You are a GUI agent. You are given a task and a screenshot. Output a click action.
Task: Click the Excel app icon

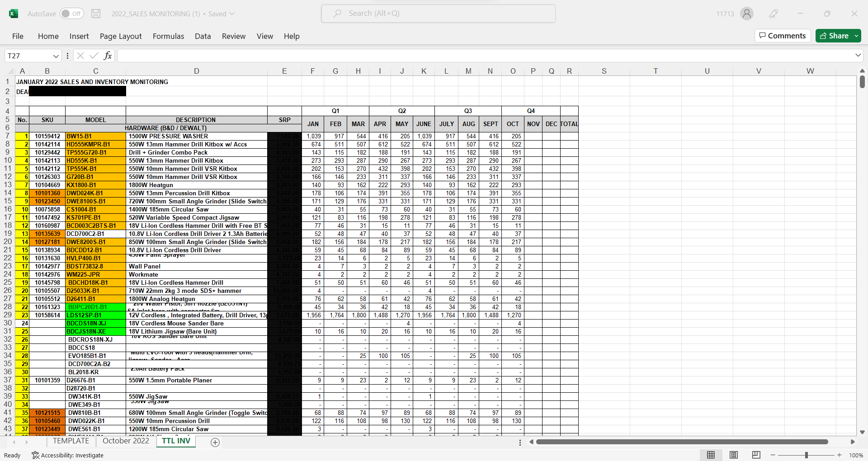[x=14, y=14]
